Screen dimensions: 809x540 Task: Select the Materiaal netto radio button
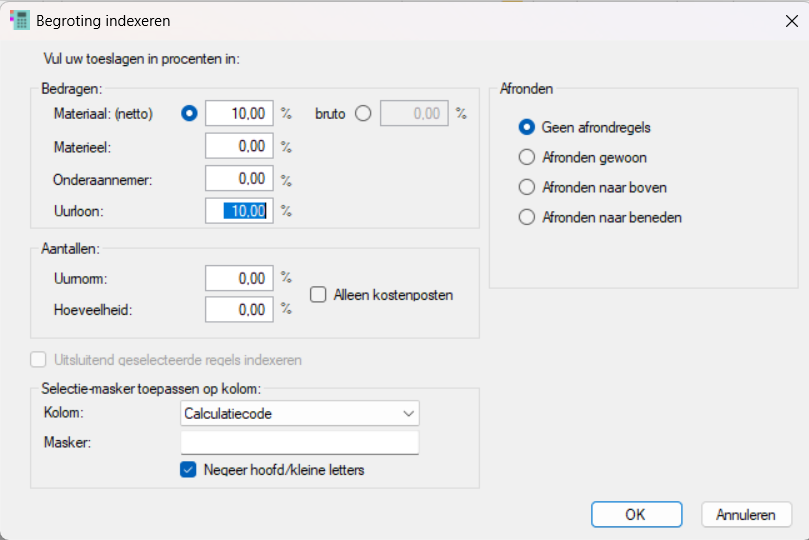[x=189, y=114]
